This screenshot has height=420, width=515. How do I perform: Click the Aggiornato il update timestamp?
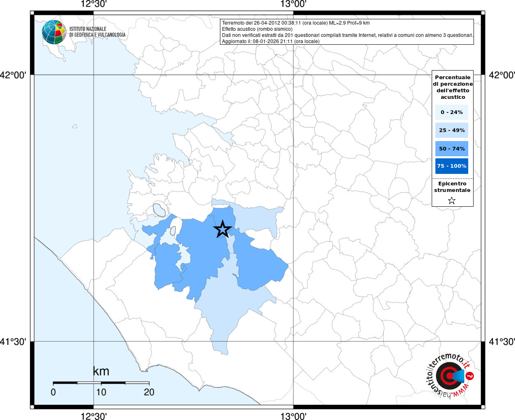coord(271,41)
